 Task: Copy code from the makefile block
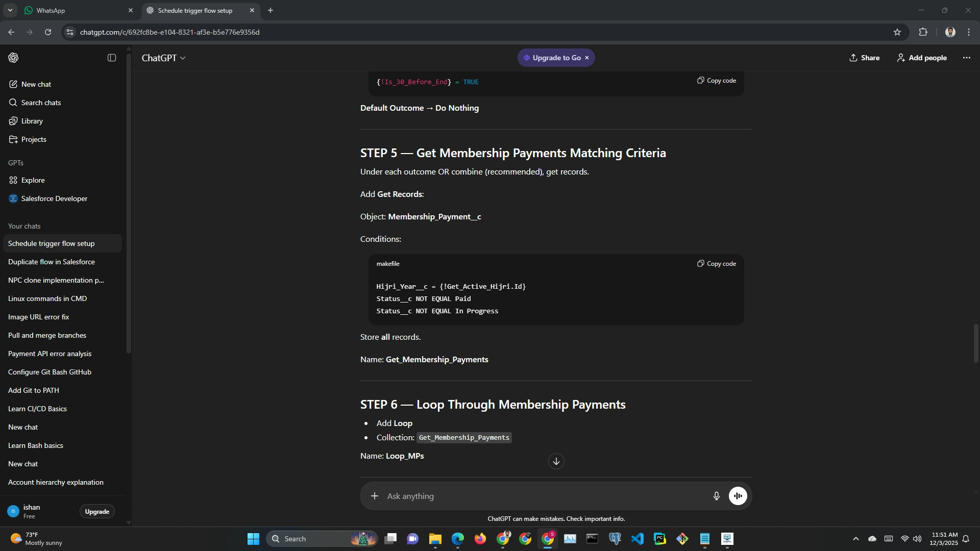717,264
